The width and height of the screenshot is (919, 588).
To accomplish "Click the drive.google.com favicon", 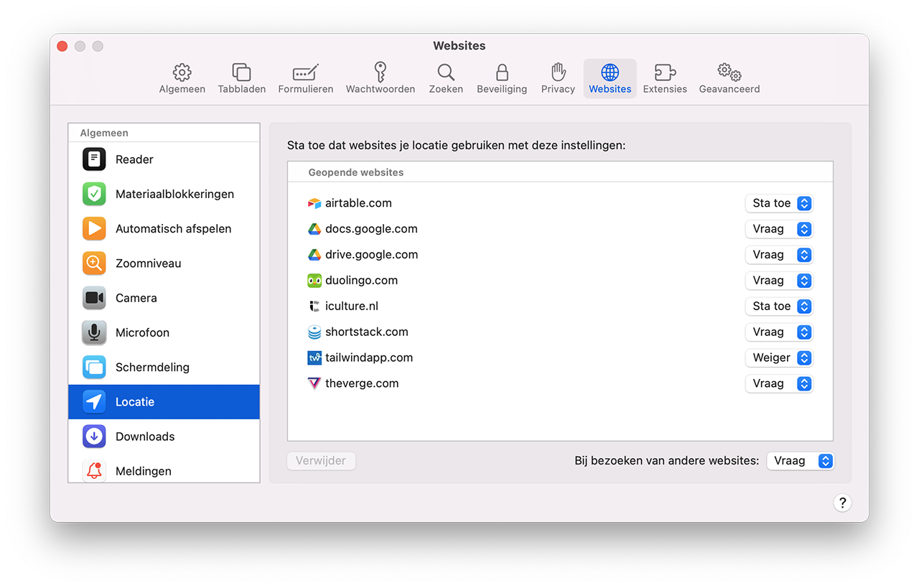I will (x=314, y=255).
